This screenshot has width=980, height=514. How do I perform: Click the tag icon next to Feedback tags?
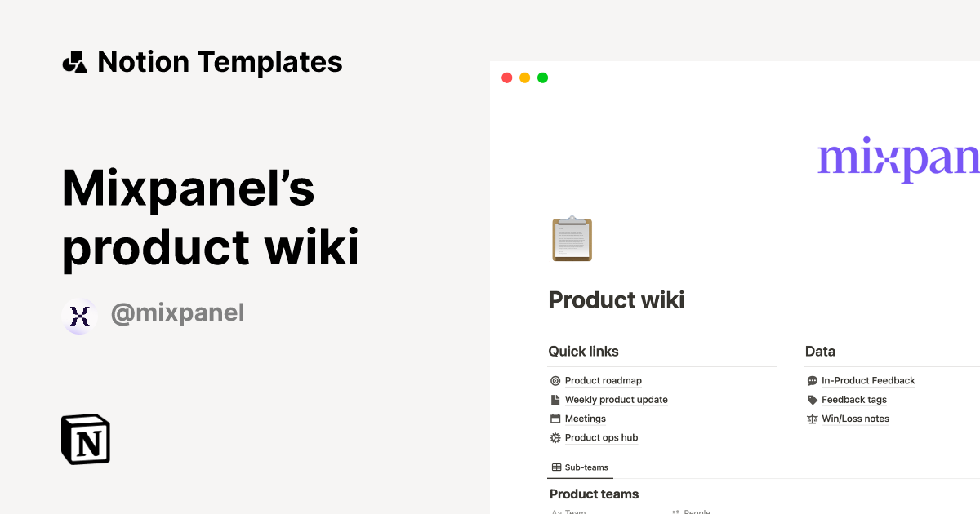pos(811,399)
